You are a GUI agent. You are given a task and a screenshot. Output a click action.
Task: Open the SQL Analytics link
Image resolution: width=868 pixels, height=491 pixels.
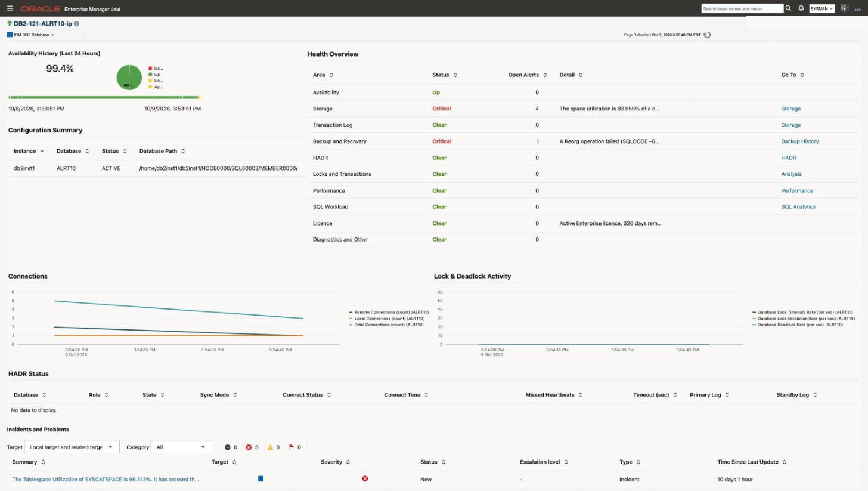point(798,207)
